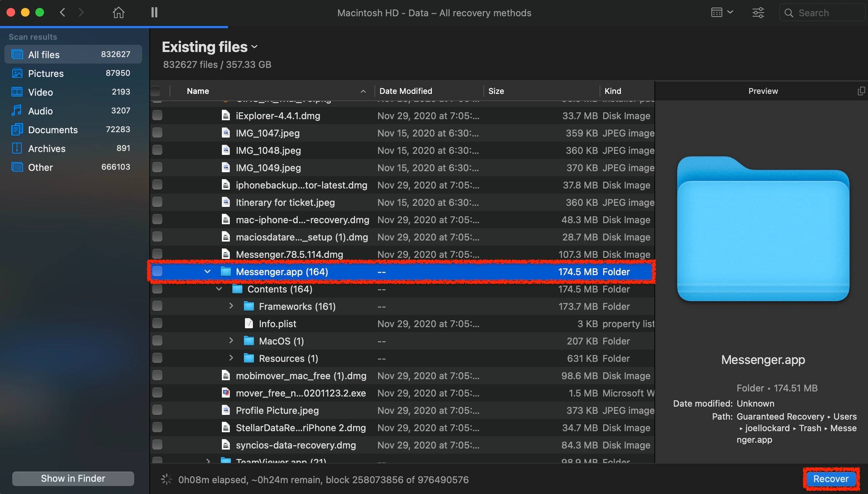Click the Home icon in toolbar
Image resolution: width=868 pixels, height=494 pixels.
click(x=118, y=13)
